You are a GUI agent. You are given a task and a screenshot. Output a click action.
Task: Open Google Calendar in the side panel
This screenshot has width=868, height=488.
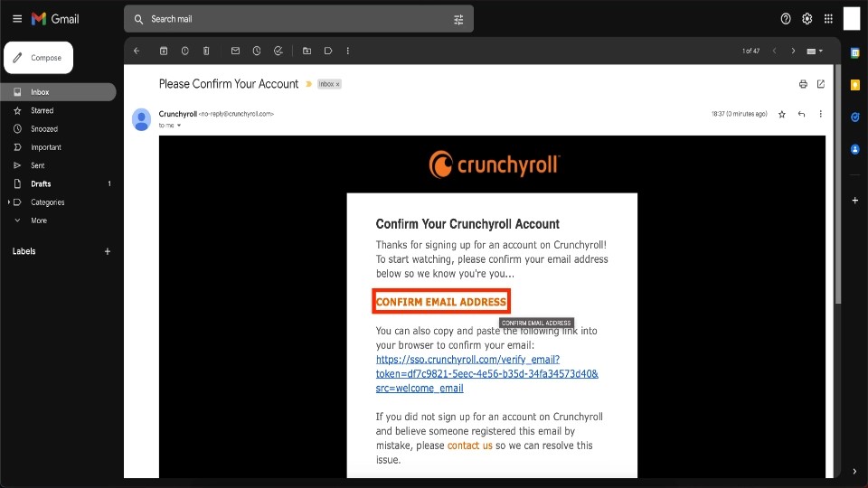coord(854,53)
